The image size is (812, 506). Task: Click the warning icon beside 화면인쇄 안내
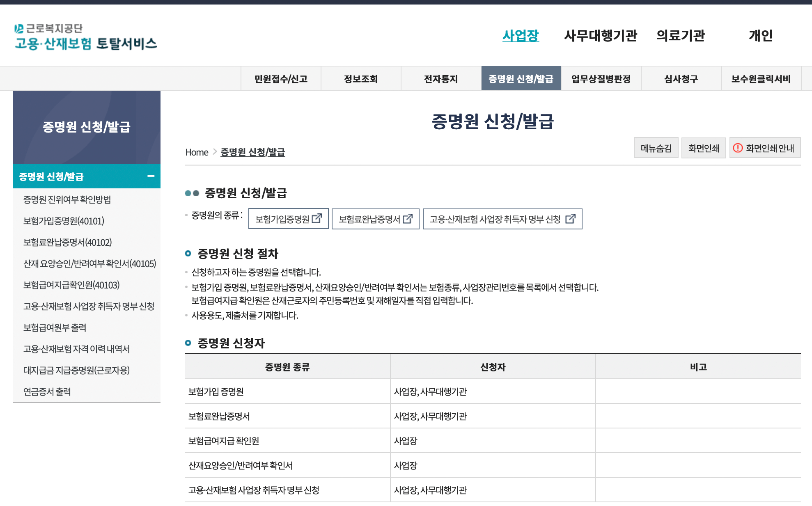point(739,147)
